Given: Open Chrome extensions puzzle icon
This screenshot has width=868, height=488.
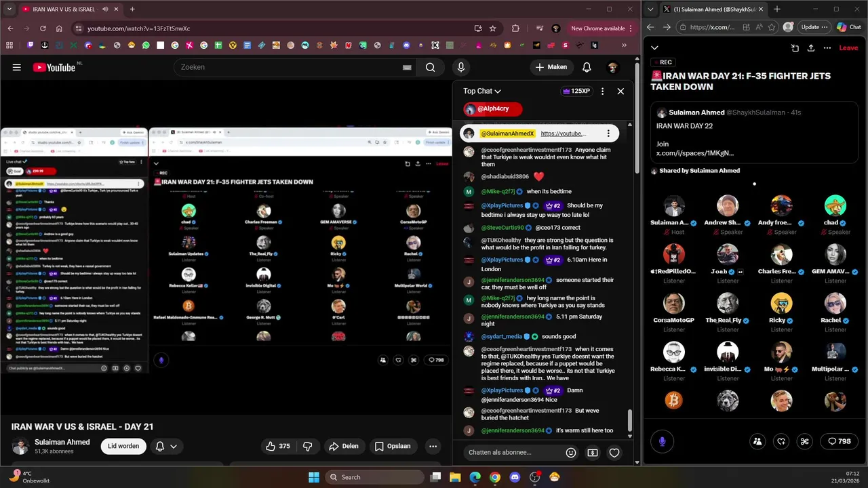Looking at the screenshot, I should (515, 28).
